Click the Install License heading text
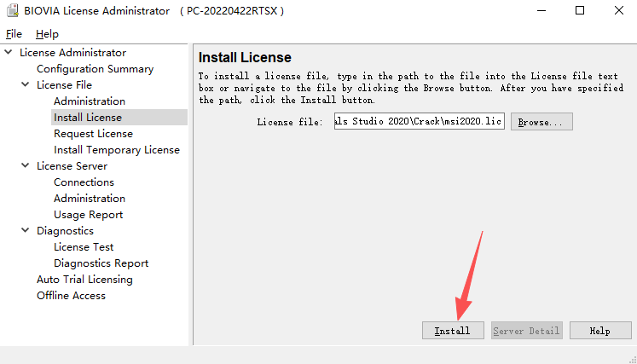Image resolution: width=637 pixels, height=364 pixels. coord(245,58)
